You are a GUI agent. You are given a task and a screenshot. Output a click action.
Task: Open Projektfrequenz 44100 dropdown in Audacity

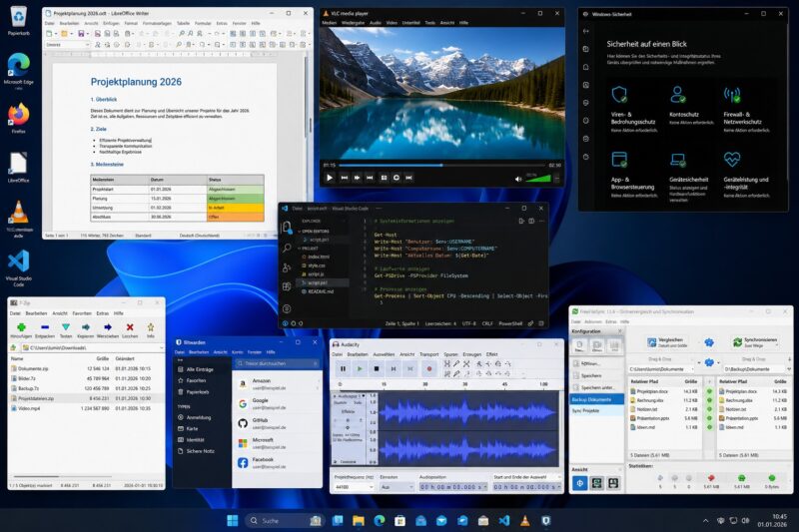point(354,487)
